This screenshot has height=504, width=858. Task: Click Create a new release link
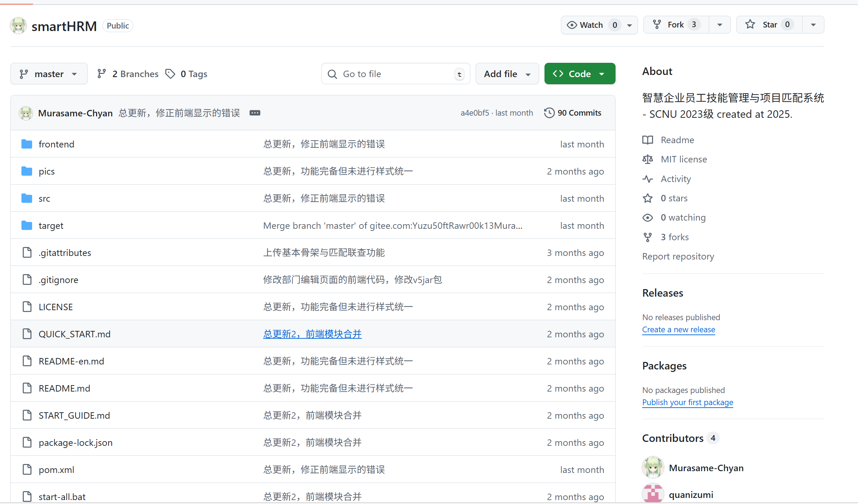(678, 329)
